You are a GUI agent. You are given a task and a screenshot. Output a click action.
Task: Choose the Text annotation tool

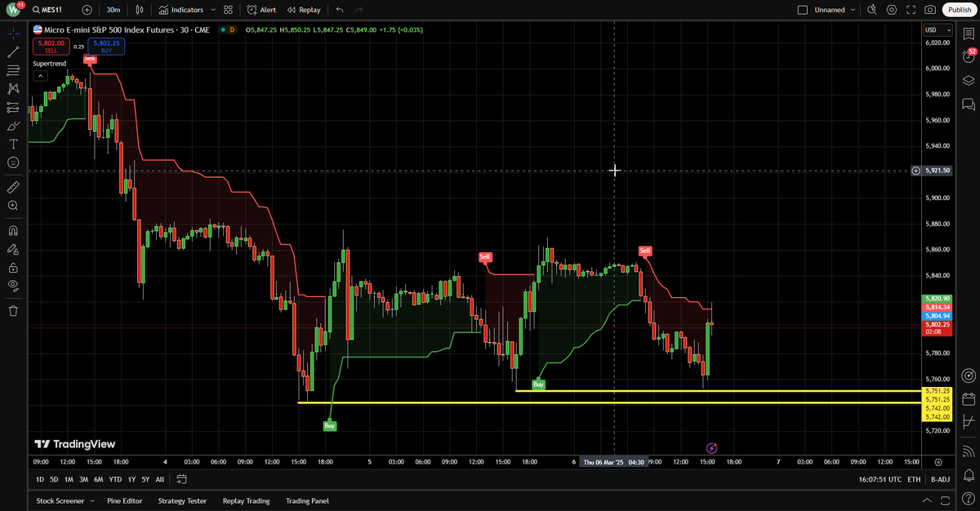click(x=12, y=143)
